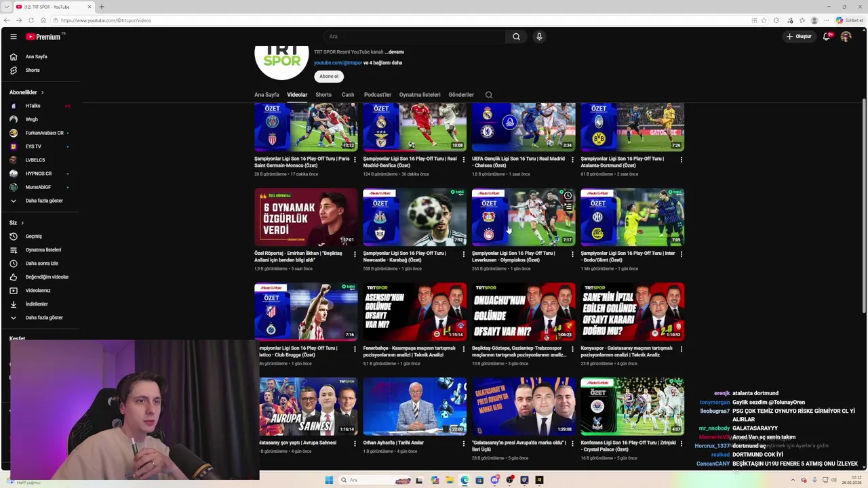Open more options for Newcastle - Karabağ video
The width and height of the screenshot is (868, 488).
click(463, 255)
